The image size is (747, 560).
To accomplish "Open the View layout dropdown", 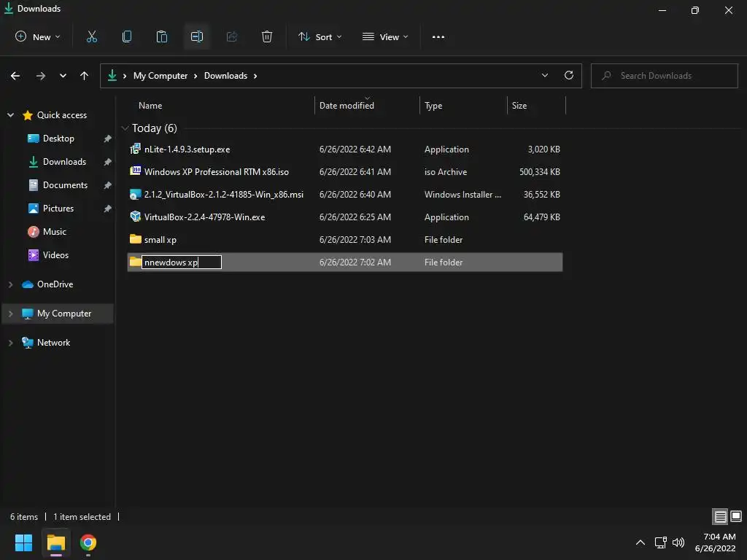I will 385,36.
